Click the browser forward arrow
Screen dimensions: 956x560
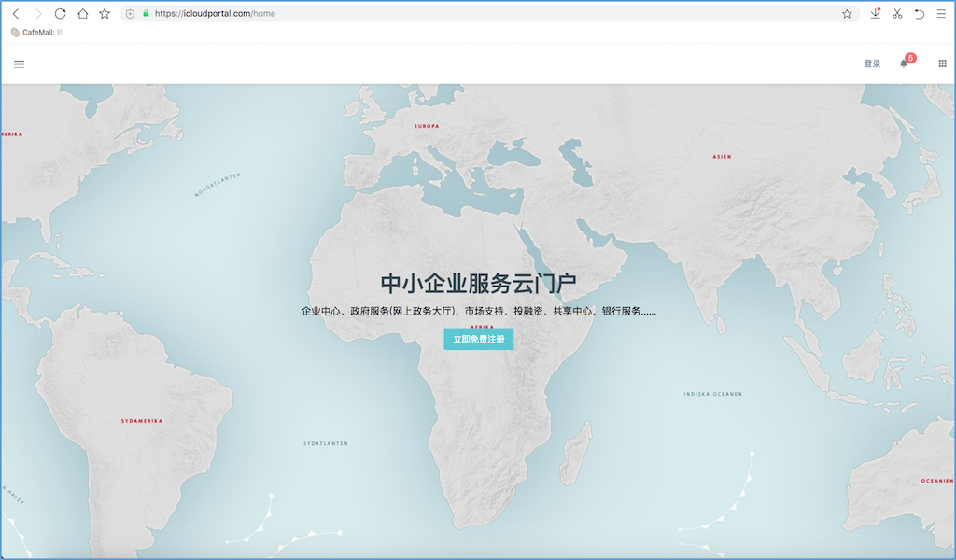pos(38,13)
